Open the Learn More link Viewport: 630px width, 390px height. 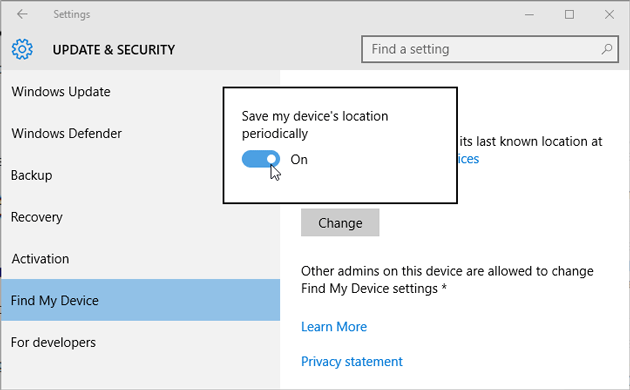(334, 327)
